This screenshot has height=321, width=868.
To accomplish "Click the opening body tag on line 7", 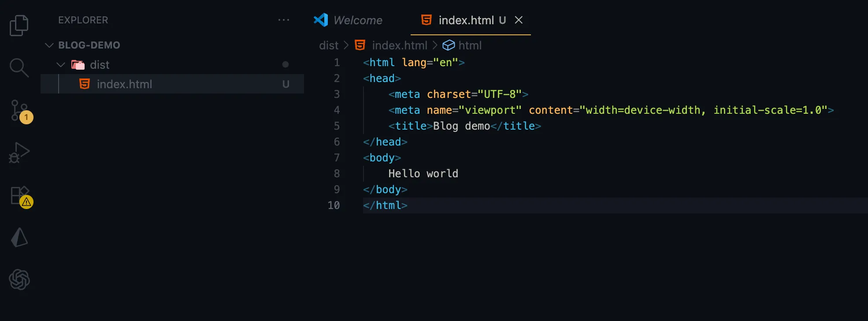I will point(382,158).
